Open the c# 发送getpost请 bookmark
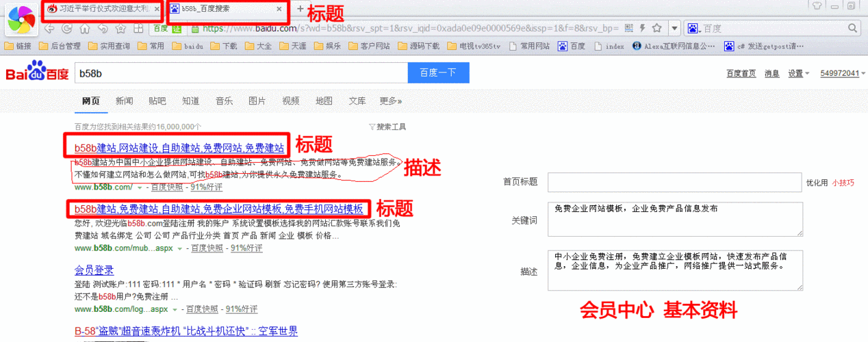This screenshot has width=868, height=342. click(x=765, y=47)
